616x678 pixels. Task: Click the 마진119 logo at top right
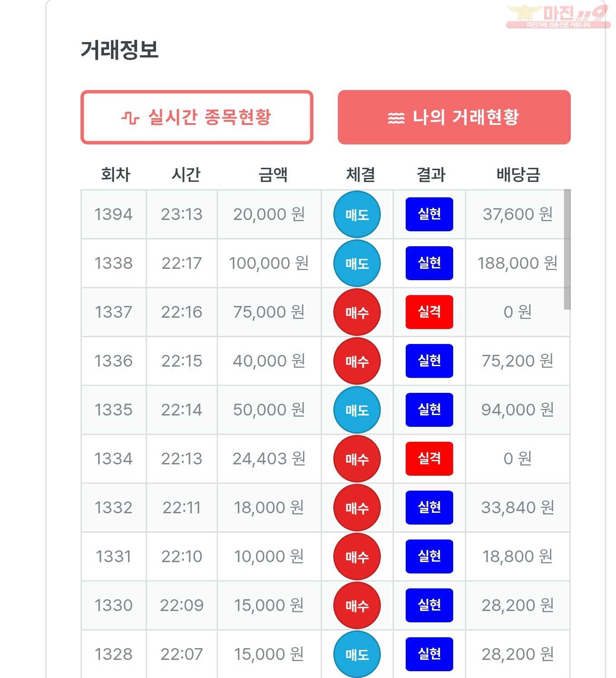tap(559, 16)
